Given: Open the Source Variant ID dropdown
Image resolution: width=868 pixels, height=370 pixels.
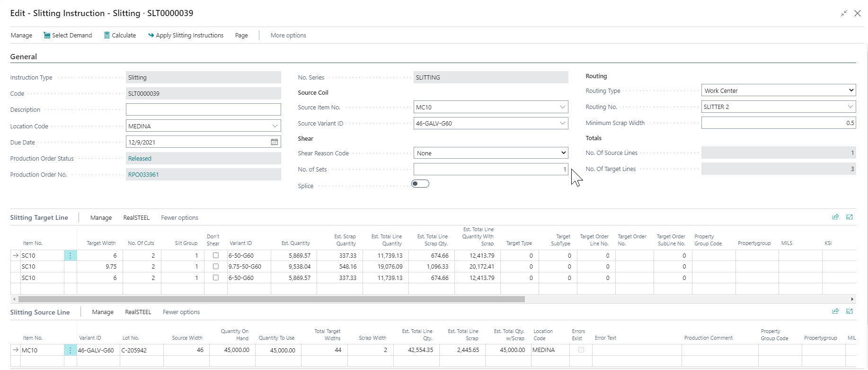Looking at the screenshot, I should pos(562,123).
